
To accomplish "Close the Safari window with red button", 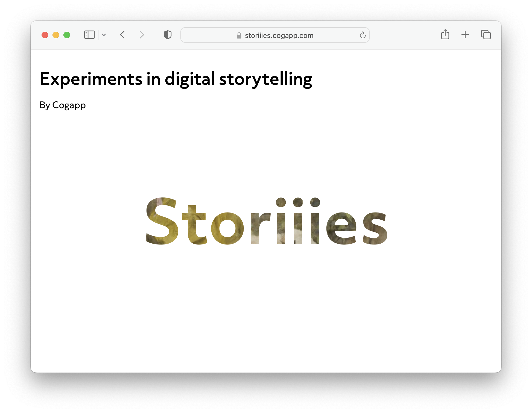I will point(45,35).
